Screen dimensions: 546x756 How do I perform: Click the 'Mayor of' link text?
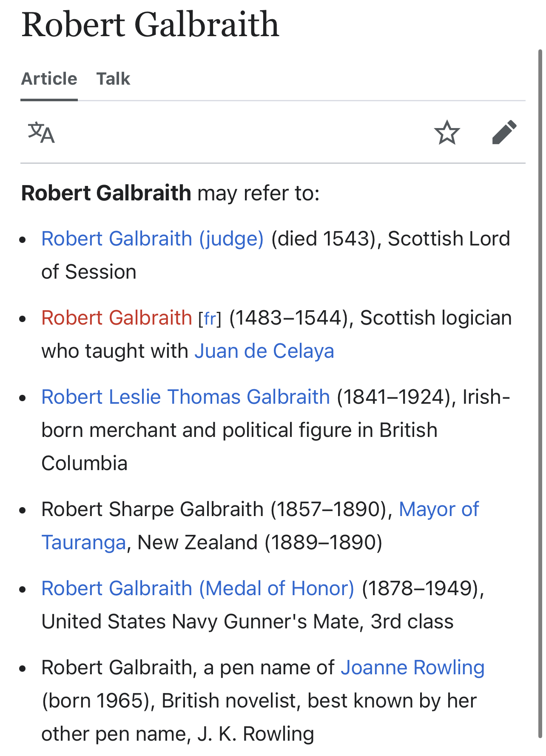click(x=439, y=509)
